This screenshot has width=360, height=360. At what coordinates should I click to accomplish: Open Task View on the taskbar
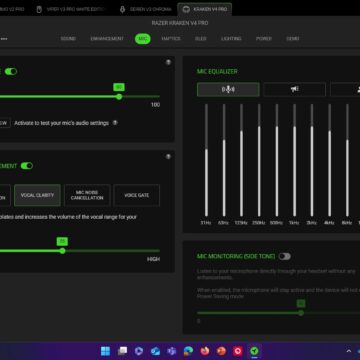122,351
